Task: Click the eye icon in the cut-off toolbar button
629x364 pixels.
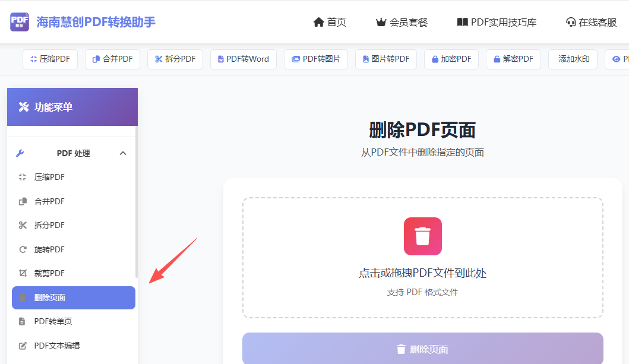Action: (616, 59)
